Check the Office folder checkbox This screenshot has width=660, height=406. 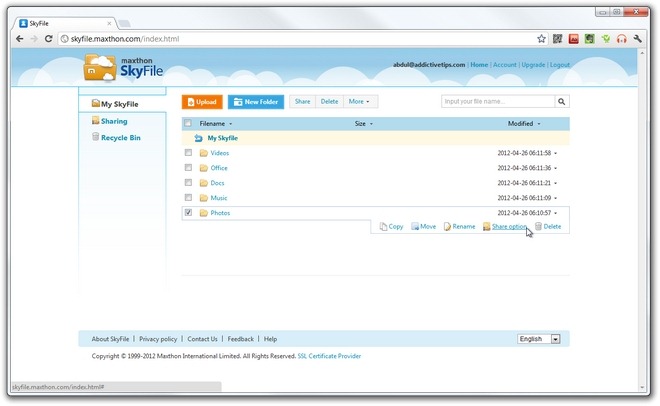pyautogui.click(x=188, y=167)
